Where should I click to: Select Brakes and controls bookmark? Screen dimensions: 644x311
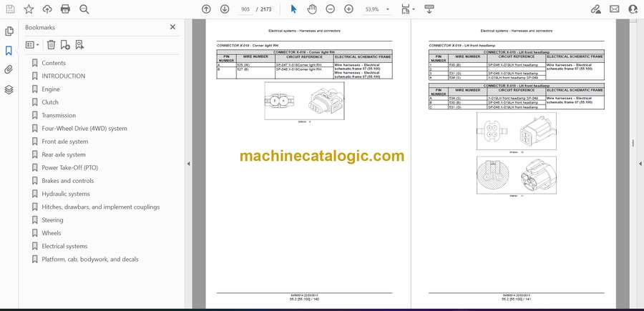pos(68,181)
